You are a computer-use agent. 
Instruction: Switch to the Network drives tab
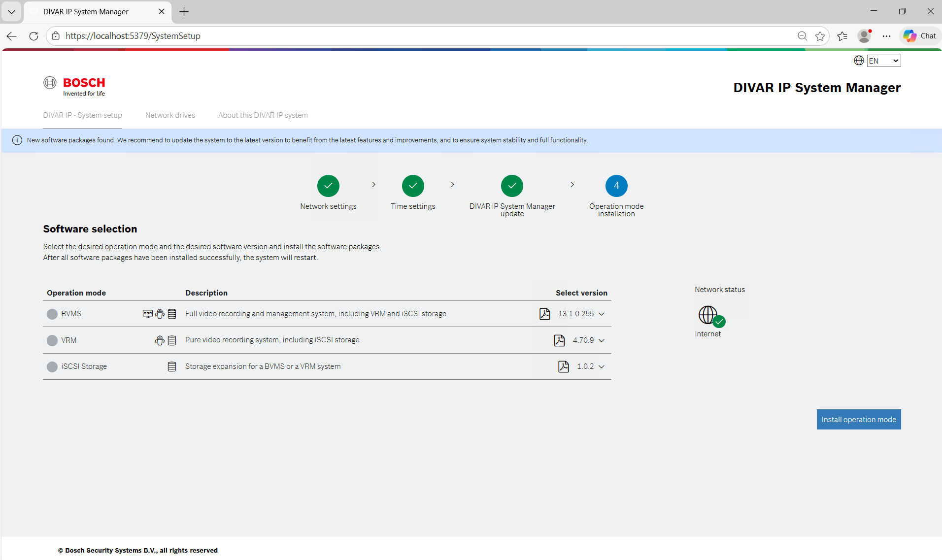[170, 115]
